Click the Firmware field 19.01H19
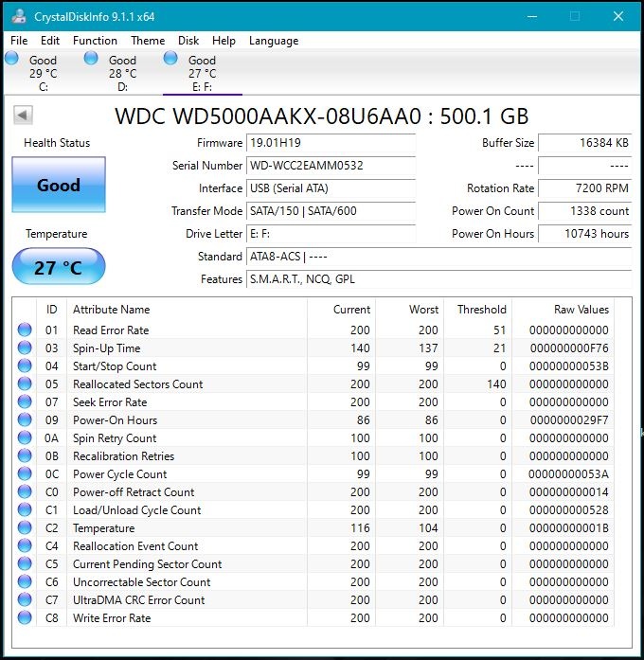644x660 pixels. (x=331, y=143)
